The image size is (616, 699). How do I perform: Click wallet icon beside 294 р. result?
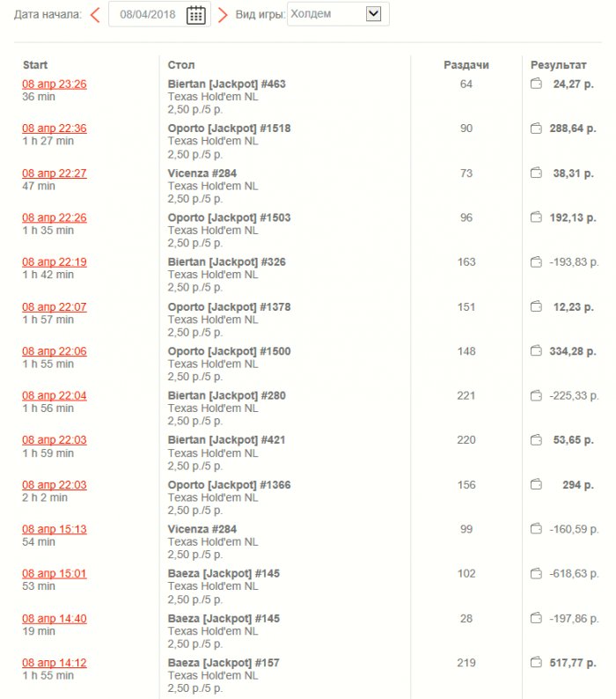tap(536, 485)
